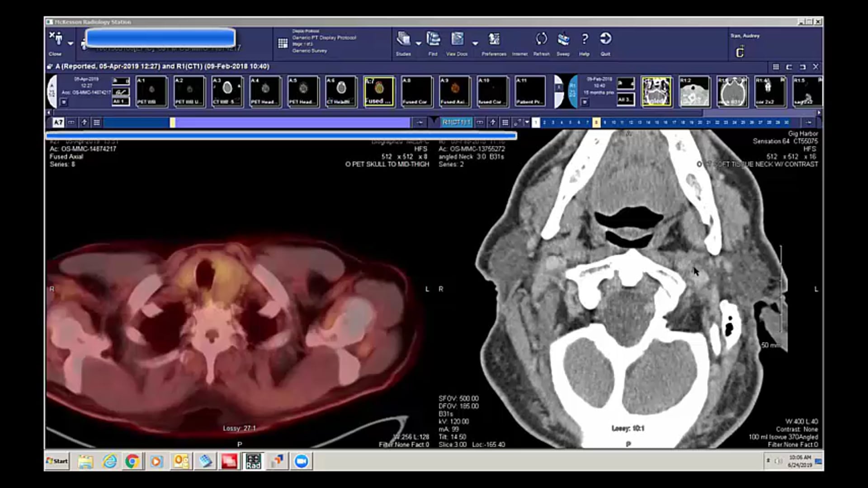The height and width of the screenshot is (488, 868).
Task: Expand the Studies dropdown arrow
Action: click(418, 42)
